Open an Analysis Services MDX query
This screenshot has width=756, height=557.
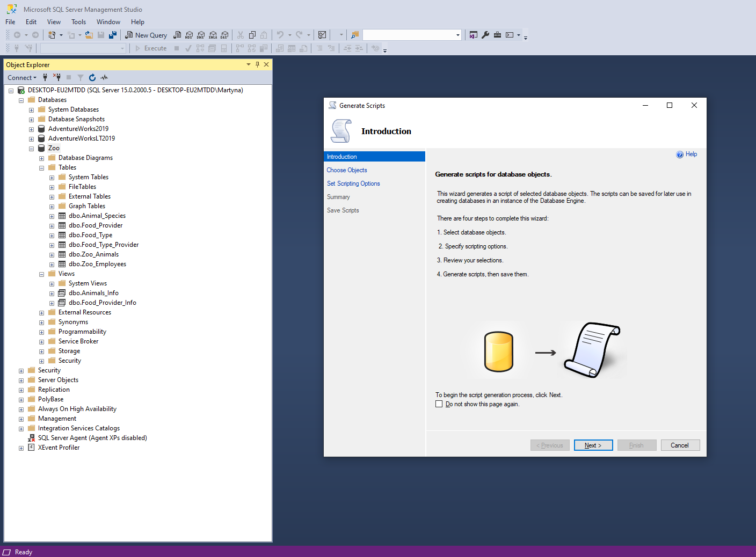[189, 35]
